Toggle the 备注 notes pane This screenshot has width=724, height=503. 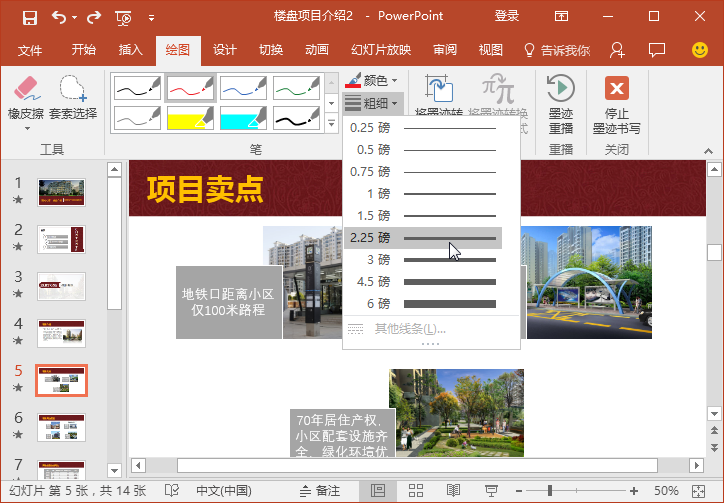tap(320, 491)
